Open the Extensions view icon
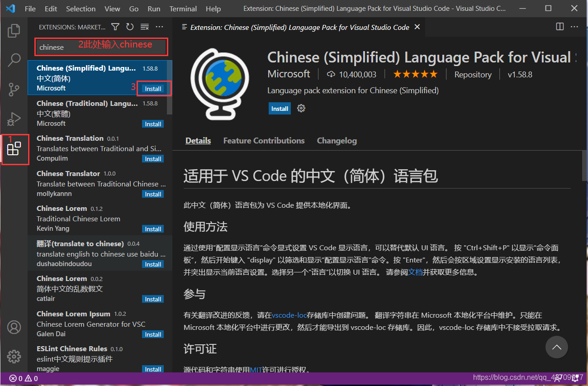The image size is (588, 386). pyautogui.click(x=14, y=148)
